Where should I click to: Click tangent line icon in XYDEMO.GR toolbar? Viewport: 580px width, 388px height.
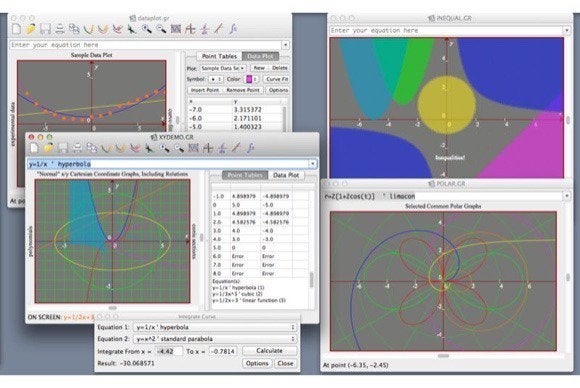click(x=236, y=148)
